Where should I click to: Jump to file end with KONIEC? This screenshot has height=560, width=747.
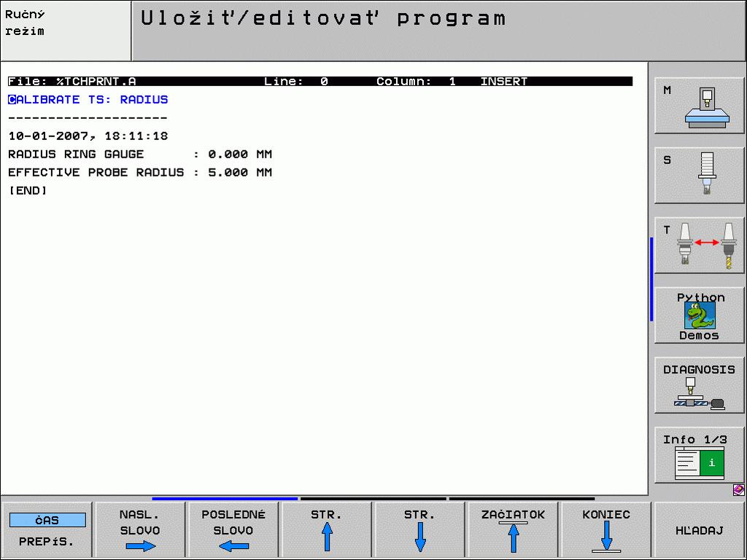point(606,530)
